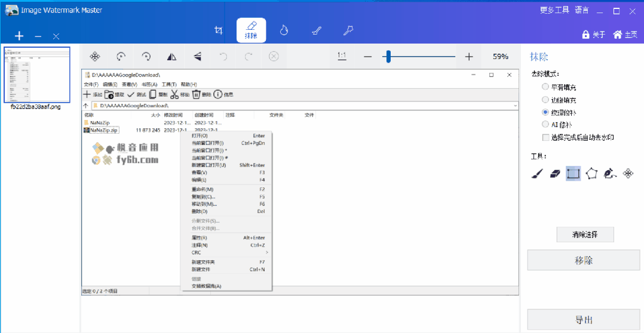644x333 pixels.
Task: Select the four-arrow pan icon in the editing toolbar
Action: 95,57
